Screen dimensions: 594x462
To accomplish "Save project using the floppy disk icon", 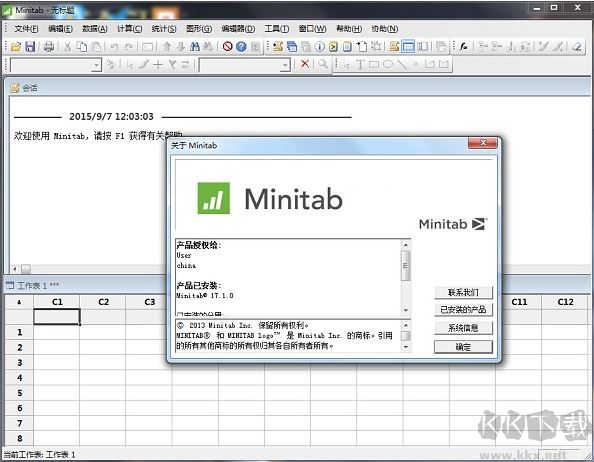I will point(30,47).
